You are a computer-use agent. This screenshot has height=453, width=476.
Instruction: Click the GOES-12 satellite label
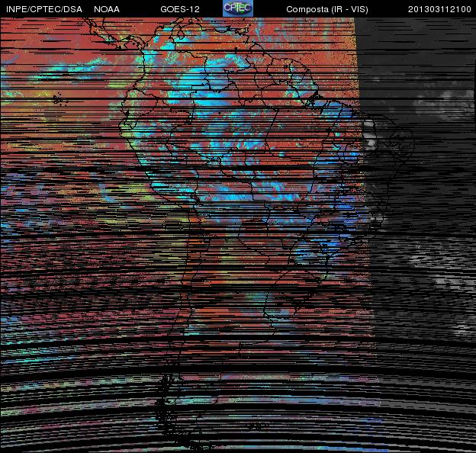tap(180, 9)
